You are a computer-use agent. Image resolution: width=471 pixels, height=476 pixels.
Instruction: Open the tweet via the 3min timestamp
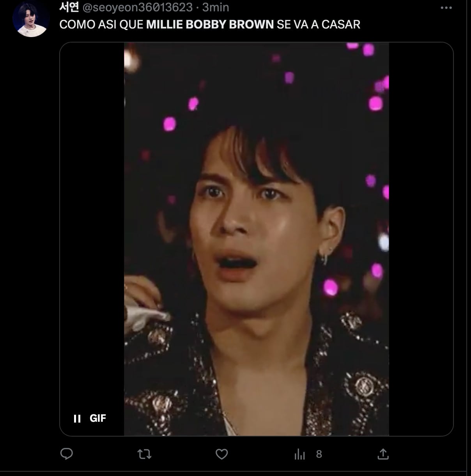coord(215,7)
